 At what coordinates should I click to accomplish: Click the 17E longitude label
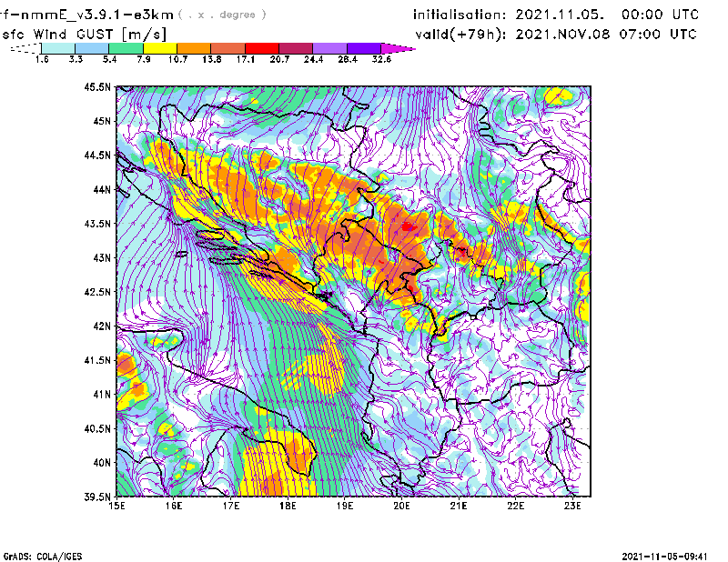pyautogui.click(x=231, y=506)
